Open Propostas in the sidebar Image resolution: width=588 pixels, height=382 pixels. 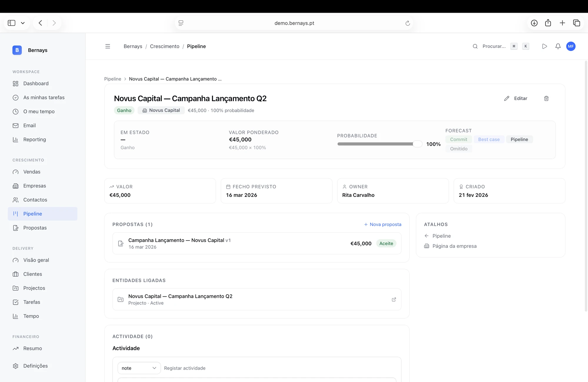click(x=43, y=228)
